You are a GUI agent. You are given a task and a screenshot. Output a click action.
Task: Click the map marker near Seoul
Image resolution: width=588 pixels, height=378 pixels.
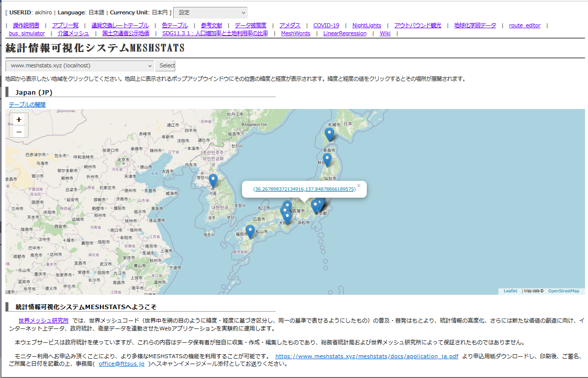tap(213, 180)
